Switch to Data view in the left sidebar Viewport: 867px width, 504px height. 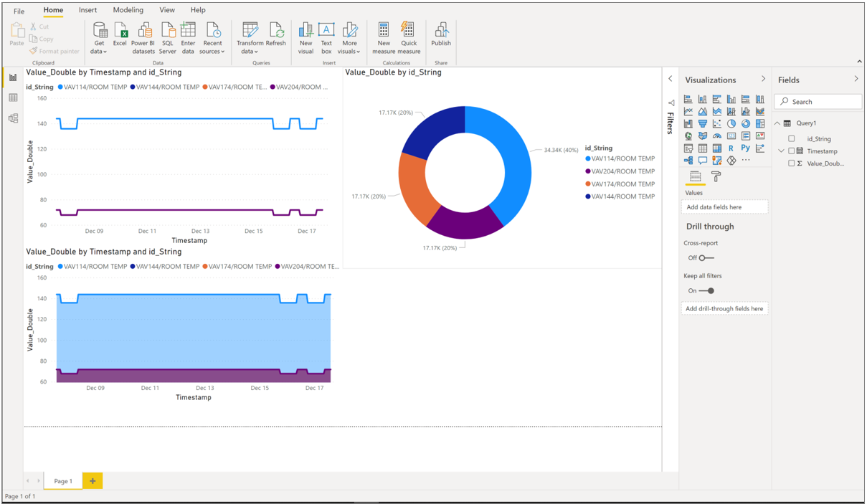(13, 98)
